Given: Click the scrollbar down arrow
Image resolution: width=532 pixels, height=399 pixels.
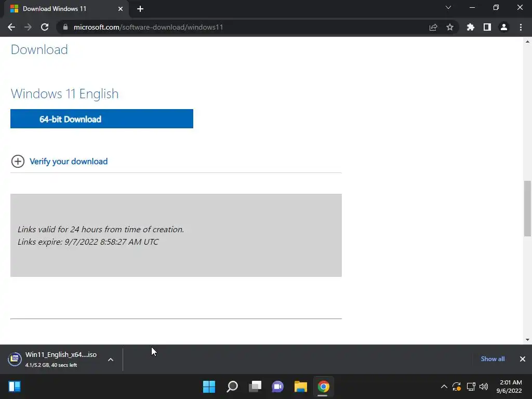Looking at the screenshot, I should [527, 339].
